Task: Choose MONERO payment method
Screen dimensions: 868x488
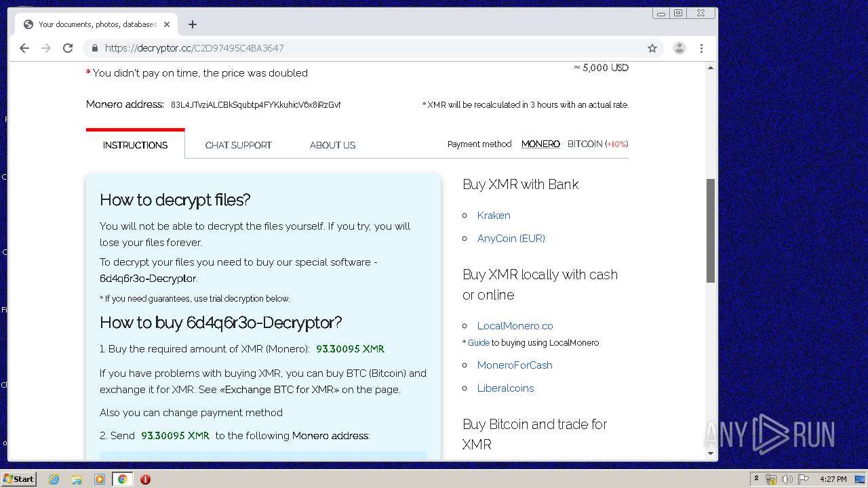Action: click(x=540, y=144)
